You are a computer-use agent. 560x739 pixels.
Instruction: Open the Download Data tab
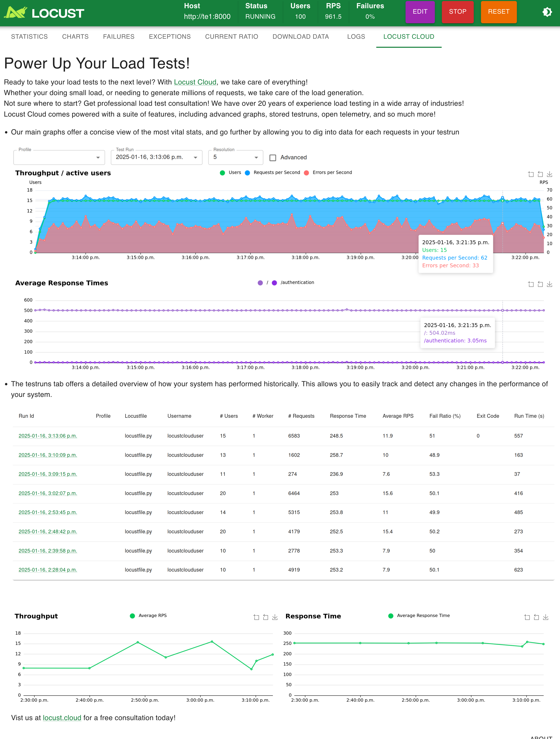pos(300,37)
